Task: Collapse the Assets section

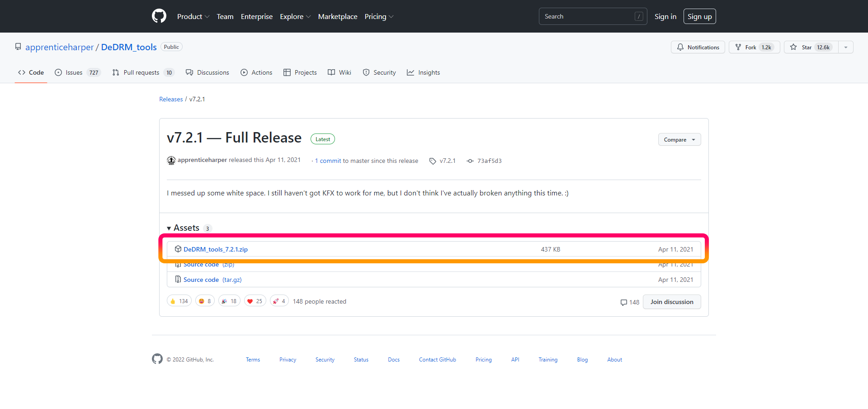Action: (183, 228)
